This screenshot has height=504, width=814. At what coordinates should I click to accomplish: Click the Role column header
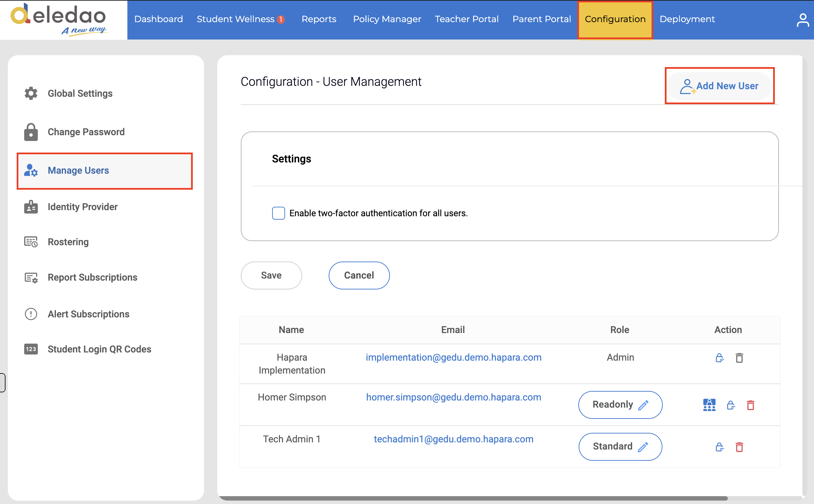[620, 330]
